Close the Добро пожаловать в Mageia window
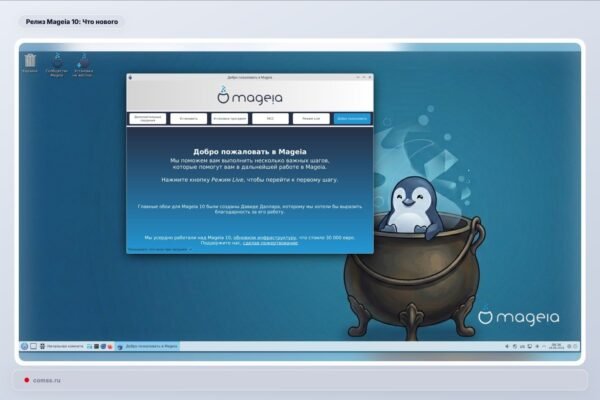This screenshot has height=400, width=600. (x=370, y=77)
